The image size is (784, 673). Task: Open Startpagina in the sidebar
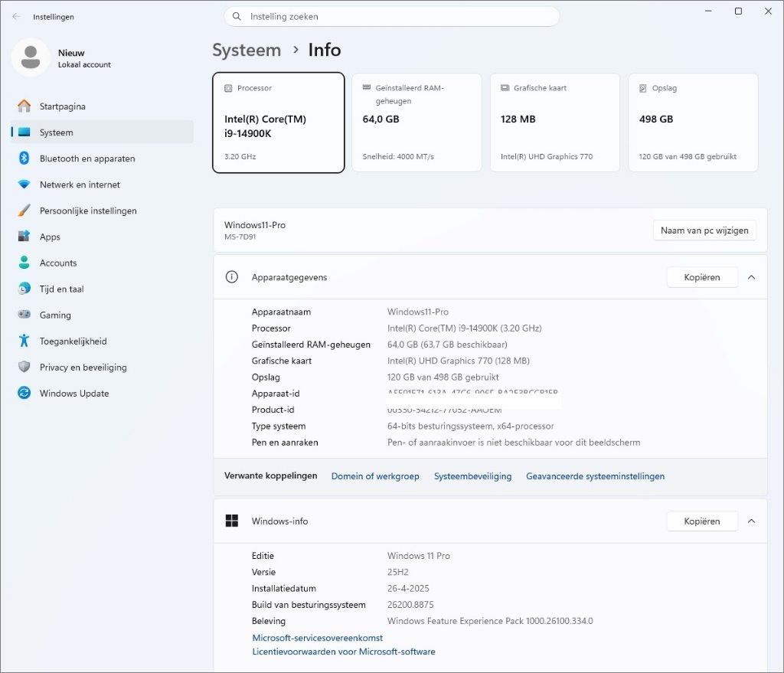pyautogui.click(x=102, y=106)
